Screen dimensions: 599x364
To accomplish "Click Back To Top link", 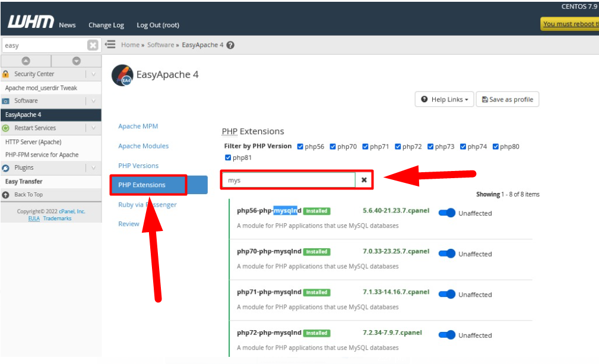I will coord(28,195).
